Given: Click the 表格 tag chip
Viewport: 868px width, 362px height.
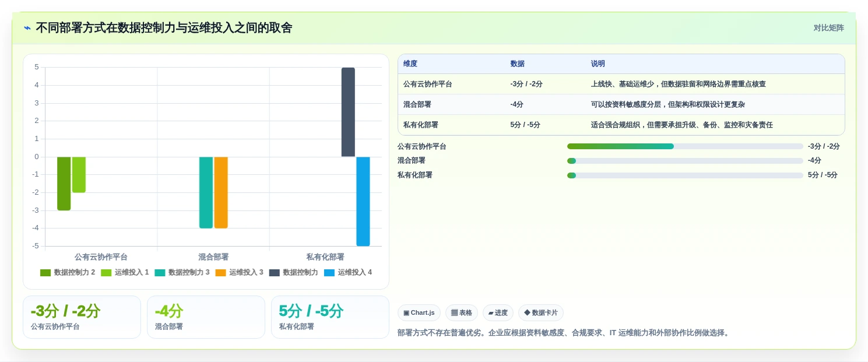Looking at the screenshot, I should point(462,312).
